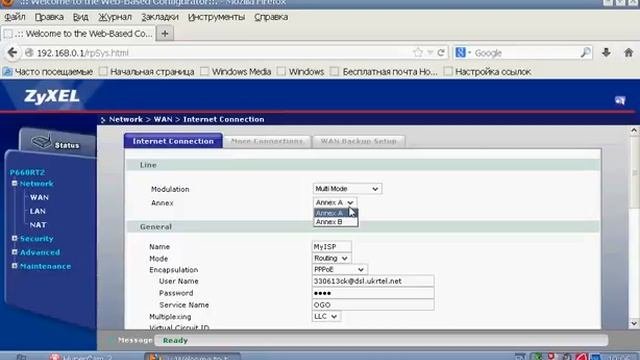Viewport: 640px width, 360px height.
Task: Expand the Security tree node
Action: click(x=15, y=238)
